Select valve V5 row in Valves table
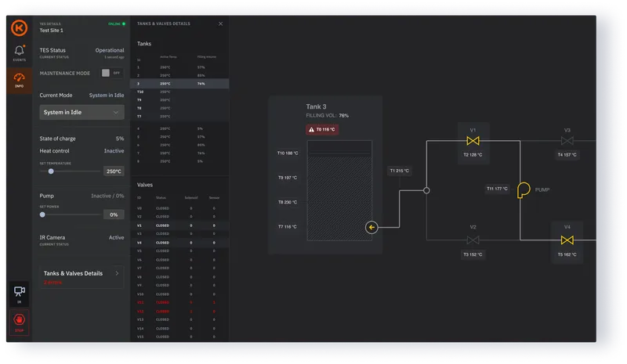627x364 pixels. [x=179, y=251]
